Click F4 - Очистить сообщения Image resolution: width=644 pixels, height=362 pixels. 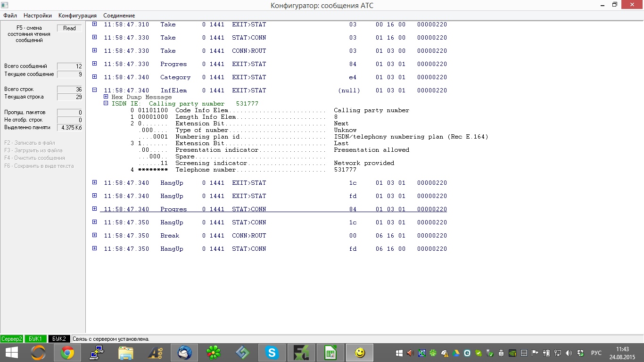[x=34, y=158]
